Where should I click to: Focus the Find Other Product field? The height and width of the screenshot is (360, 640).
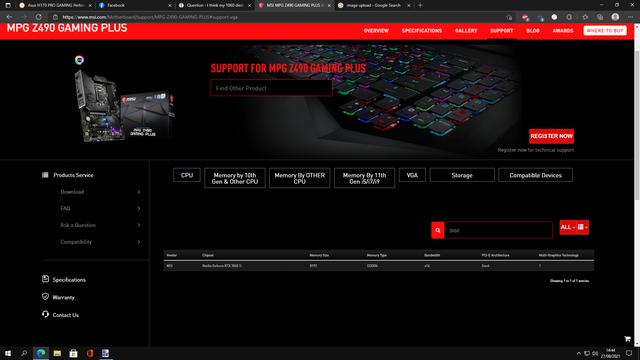click(x=271, y=88)
